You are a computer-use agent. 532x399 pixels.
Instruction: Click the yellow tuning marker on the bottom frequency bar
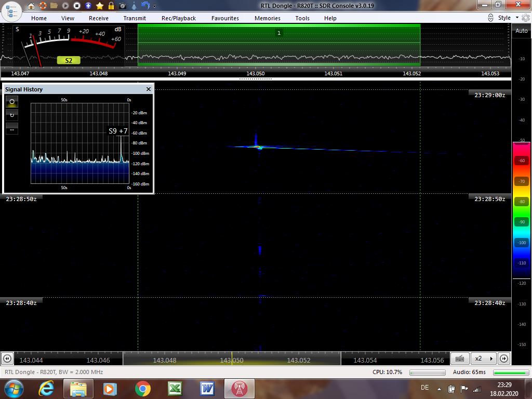coord(232,358)
